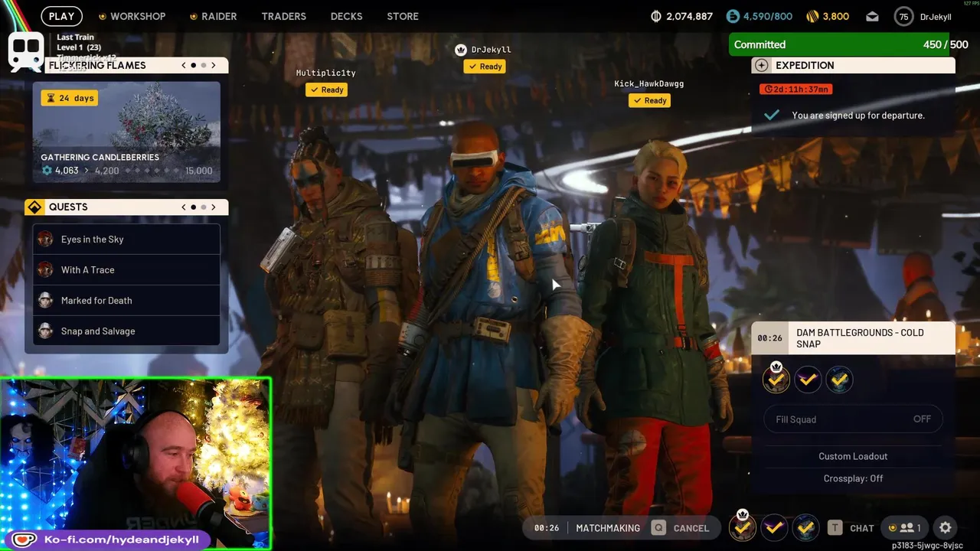Select crowned squad leader portrait under Dam Battlegrounds
Viewport: 980px width, 551px height.
[776, 378]
